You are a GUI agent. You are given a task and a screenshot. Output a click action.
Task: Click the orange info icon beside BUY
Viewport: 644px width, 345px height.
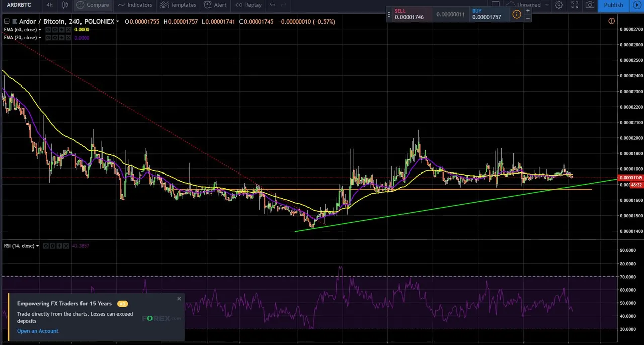point(516,14)
